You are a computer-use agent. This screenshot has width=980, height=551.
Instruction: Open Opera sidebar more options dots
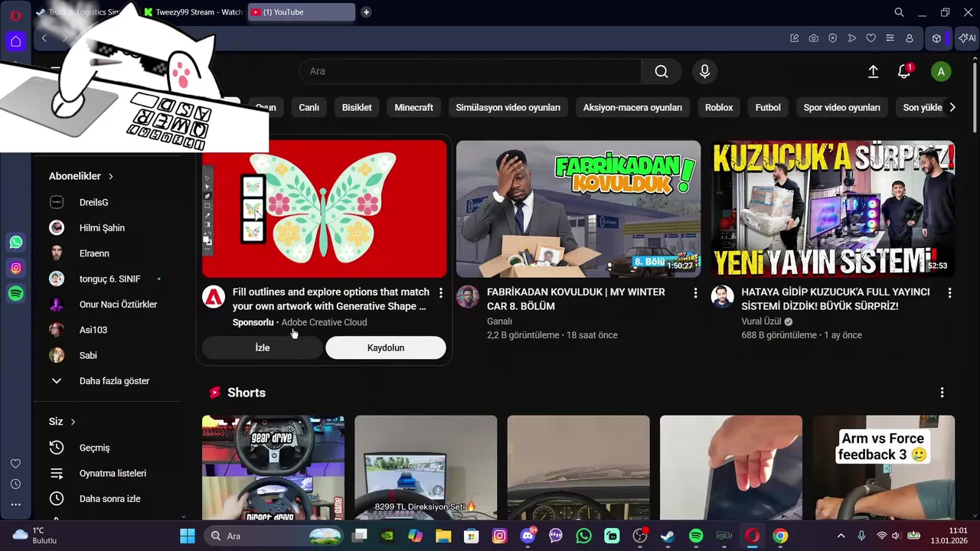point(15,504)
